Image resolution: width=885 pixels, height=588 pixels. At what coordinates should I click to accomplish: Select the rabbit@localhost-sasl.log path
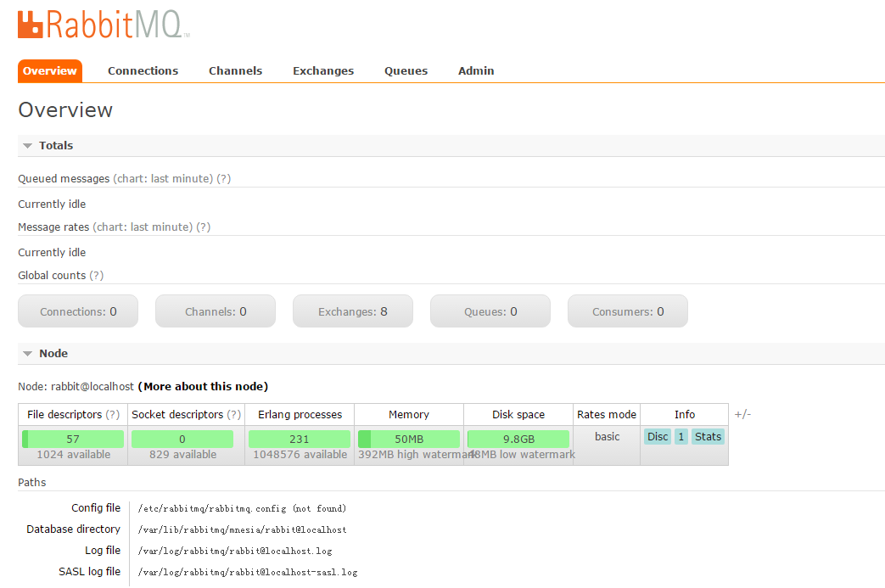pyautogui.click(x=248, y=572)
